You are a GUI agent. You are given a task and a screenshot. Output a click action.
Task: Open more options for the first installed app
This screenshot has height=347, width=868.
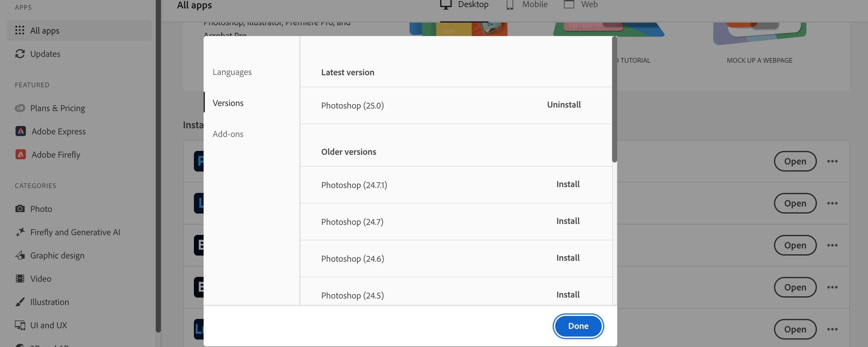[x=832, y=161]
